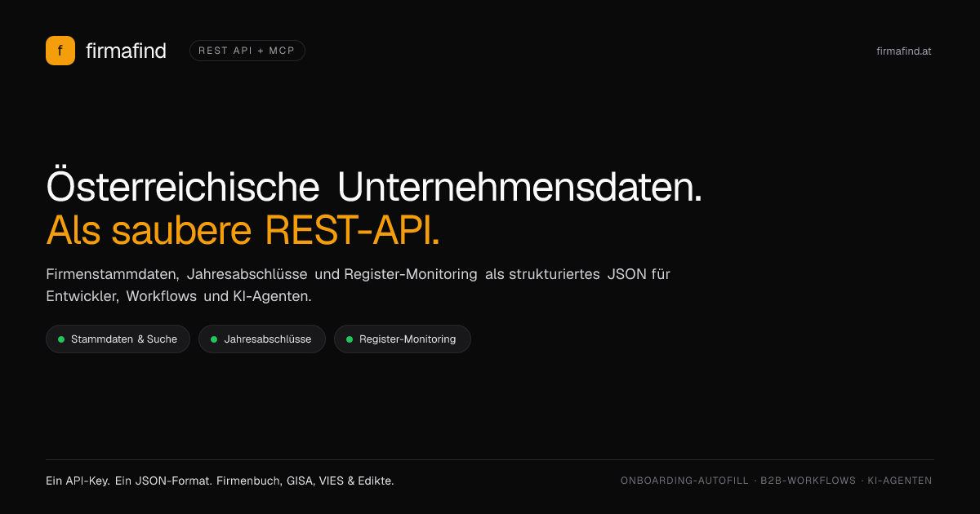Click the ONBOARDING-AUTOFILL footer label

684,481
